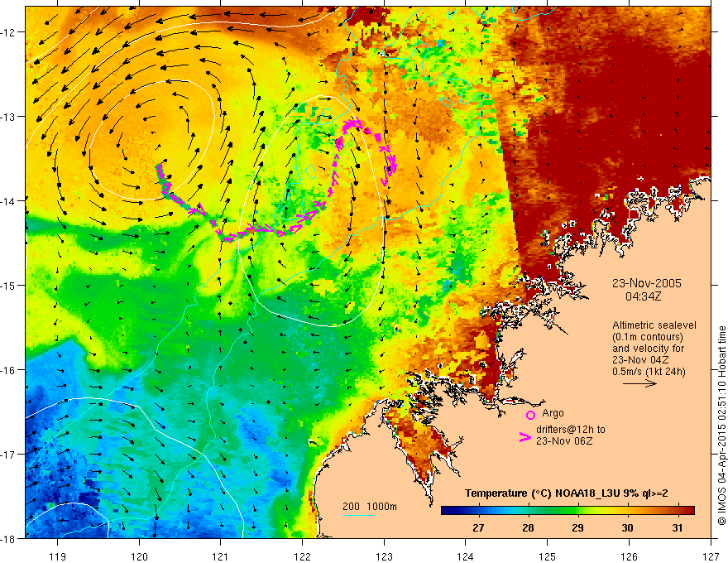
Task: Click the magenta drifters arrowhead legend symbol
Action: 524,437
